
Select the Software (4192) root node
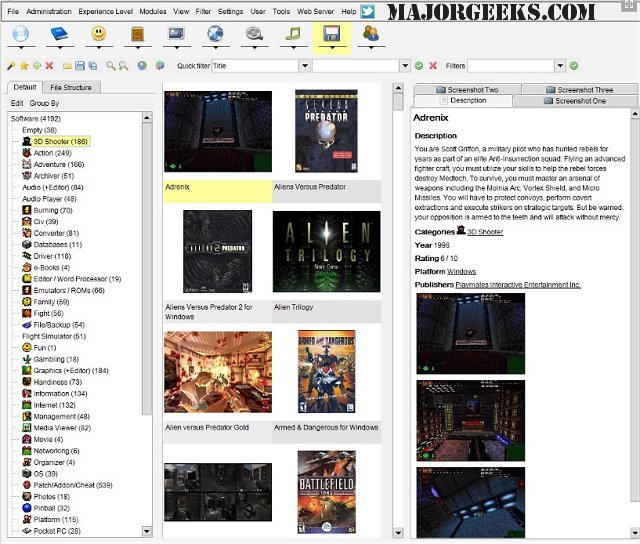click(x=36, y=119)
